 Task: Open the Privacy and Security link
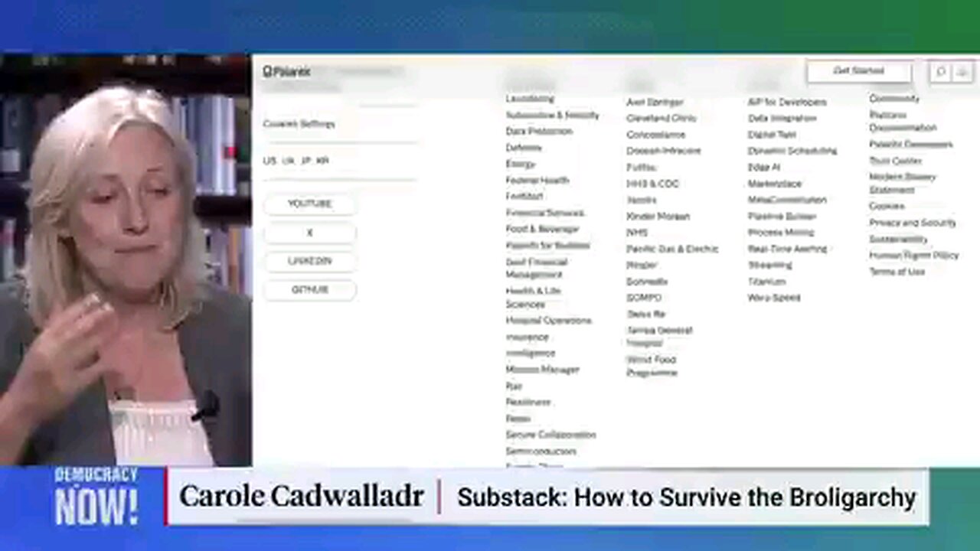click(x=913, y=223)
